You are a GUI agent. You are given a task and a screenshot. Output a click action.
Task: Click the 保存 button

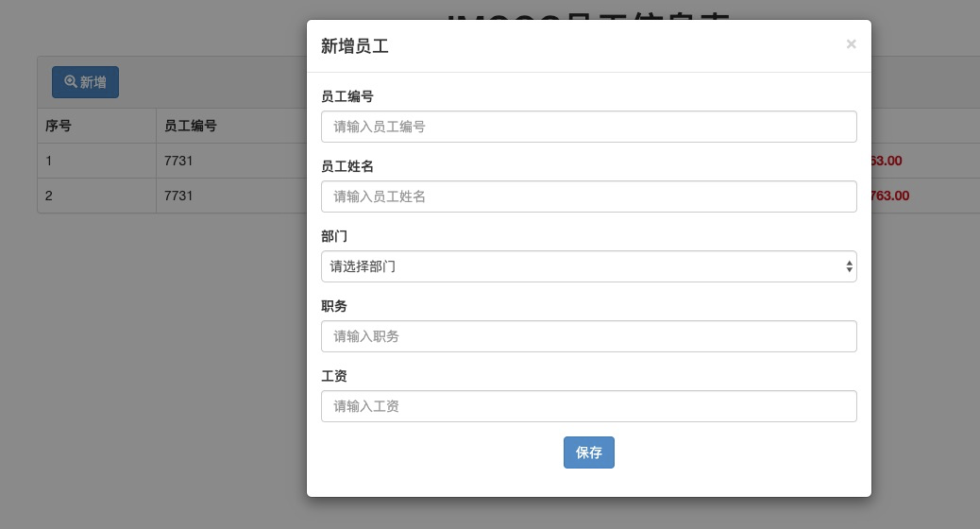589,452
